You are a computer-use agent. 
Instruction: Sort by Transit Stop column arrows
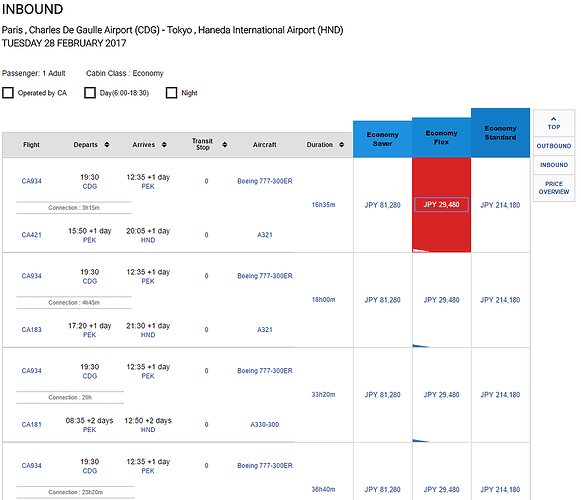[225, 145]
